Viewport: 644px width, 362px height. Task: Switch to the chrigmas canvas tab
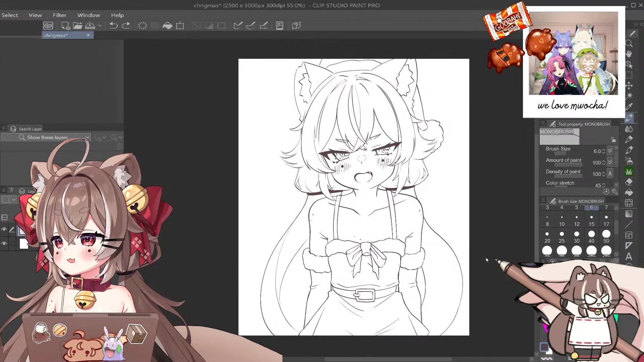click(x=56, y=35)
